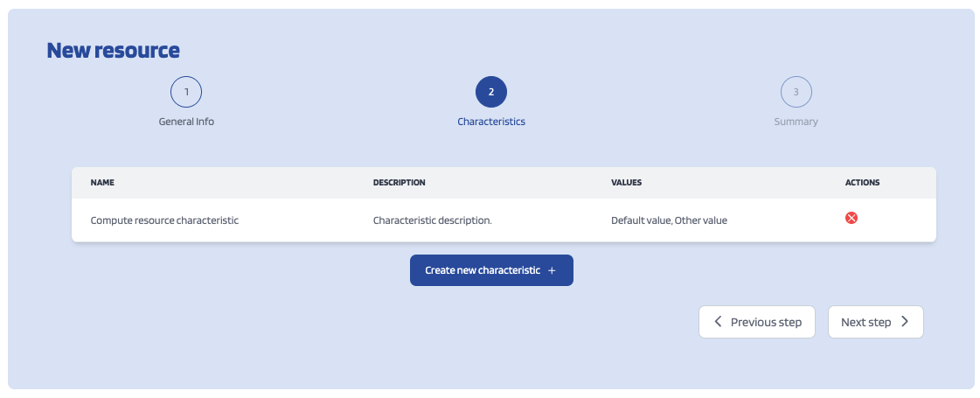980x398 pixels.
Task: Open the General Info step label
Action: click(186, 122)
